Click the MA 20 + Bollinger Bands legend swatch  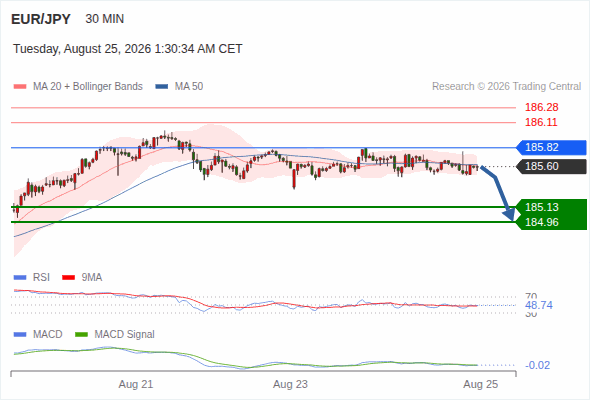[x=20, y=87]
